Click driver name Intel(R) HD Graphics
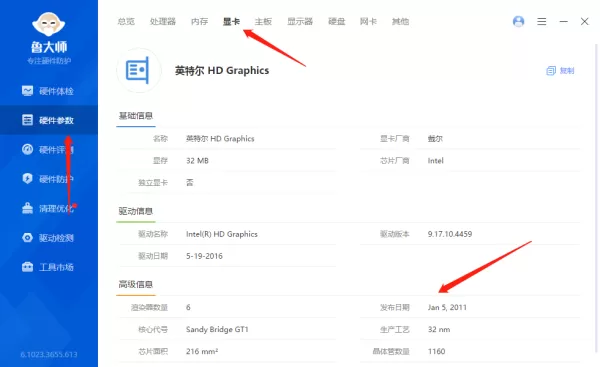 [x=222, y=234]
